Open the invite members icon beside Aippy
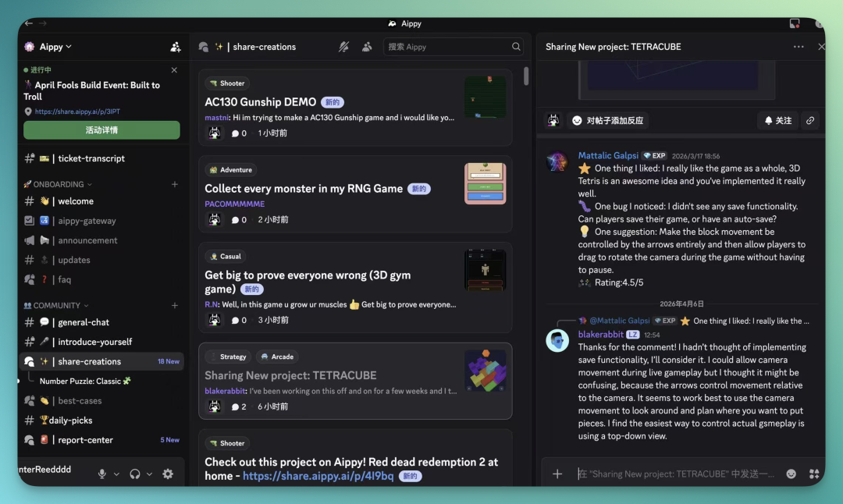 coord(176,47)
